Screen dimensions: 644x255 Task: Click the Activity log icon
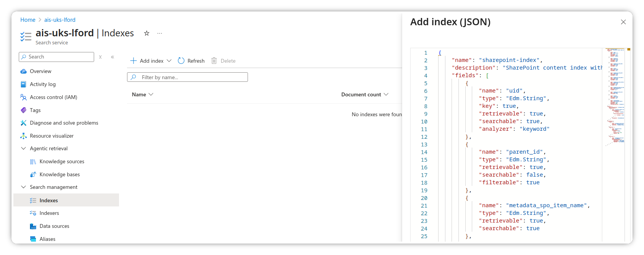23,84
